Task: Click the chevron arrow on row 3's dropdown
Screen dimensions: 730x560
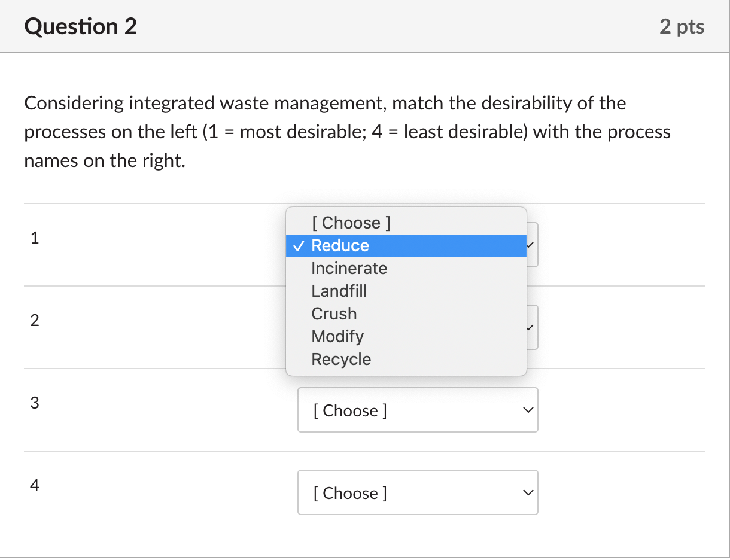Action: coord(527,410)
